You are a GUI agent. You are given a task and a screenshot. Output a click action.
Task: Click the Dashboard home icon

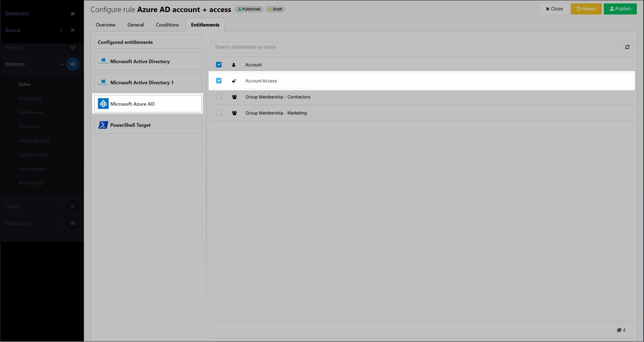(72, 14)
